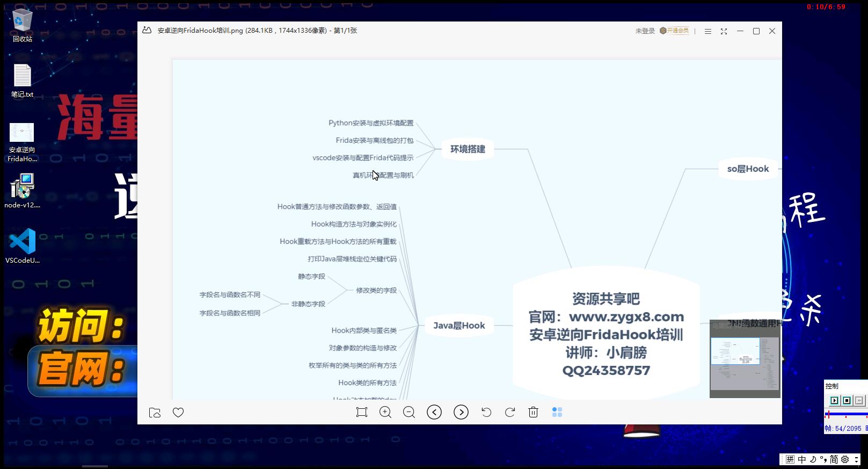Viewport: 868px width, 469px height.
Task: Click 非静态字段 node
Action: click(308, 304)
